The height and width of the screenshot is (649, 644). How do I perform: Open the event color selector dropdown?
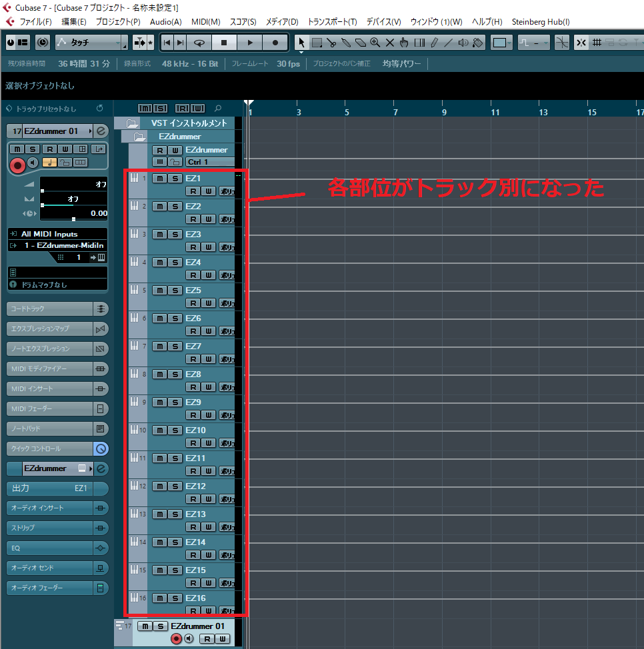[x=502, y=43]
